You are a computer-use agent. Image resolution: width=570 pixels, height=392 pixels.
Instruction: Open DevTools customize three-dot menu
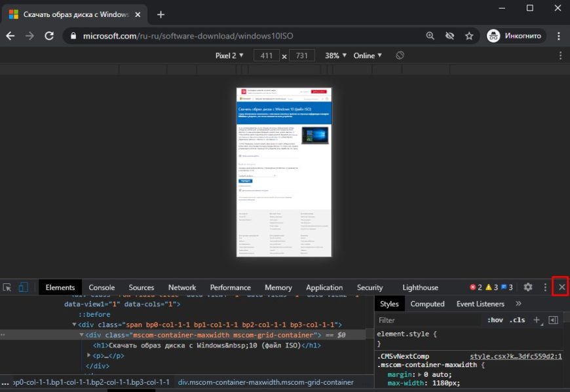click(x=545, y=287)
